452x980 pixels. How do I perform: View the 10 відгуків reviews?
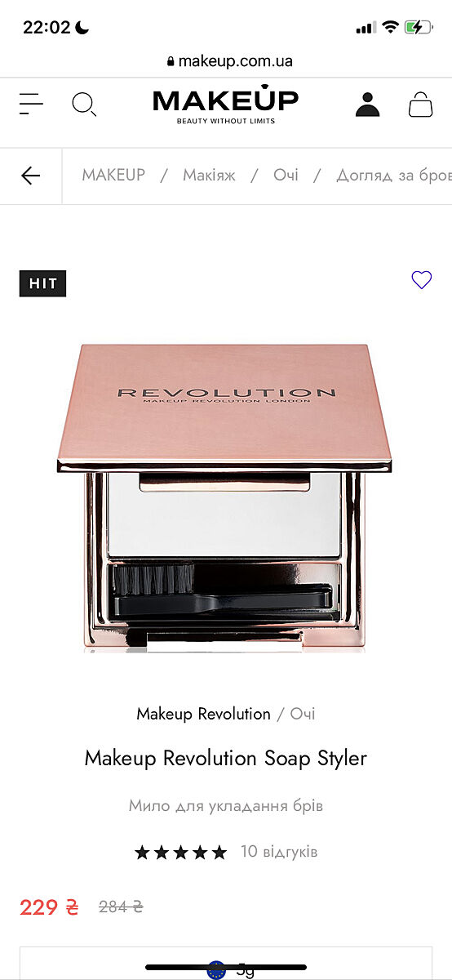[x=279, y=852]
